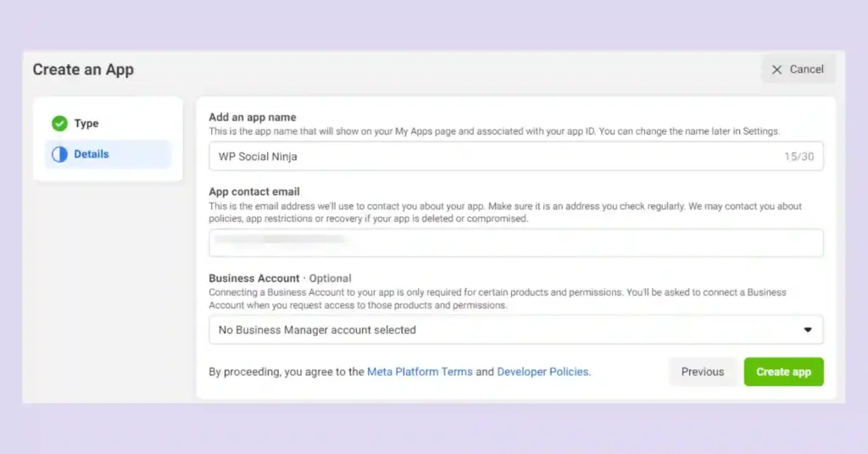
Task: Select the Details step in sidebar
Action: click(x=108, y=154)
